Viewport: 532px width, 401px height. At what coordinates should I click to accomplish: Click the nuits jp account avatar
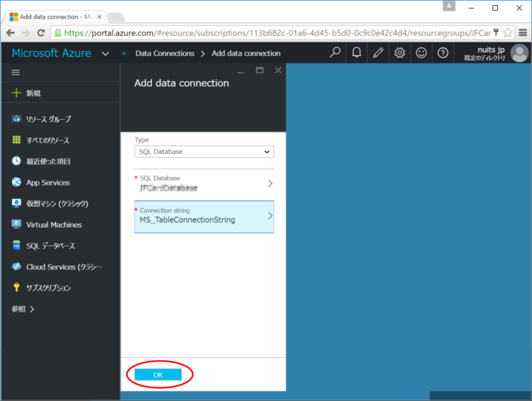(x=519, y=53)
